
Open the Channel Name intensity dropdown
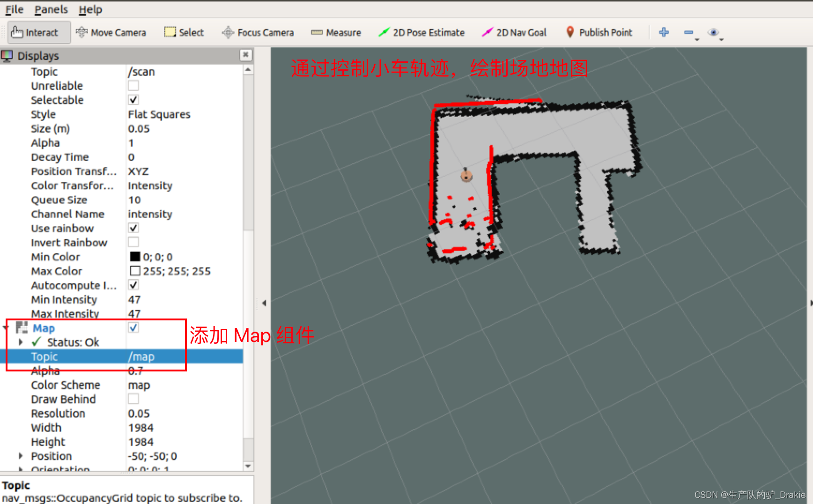pyautogui.click(x=185, y=214)
